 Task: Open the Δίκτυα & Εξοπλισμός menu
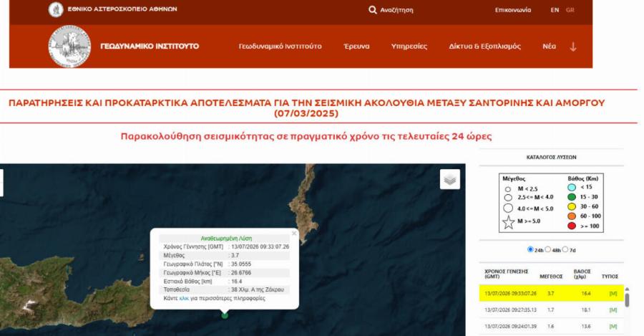484,47
